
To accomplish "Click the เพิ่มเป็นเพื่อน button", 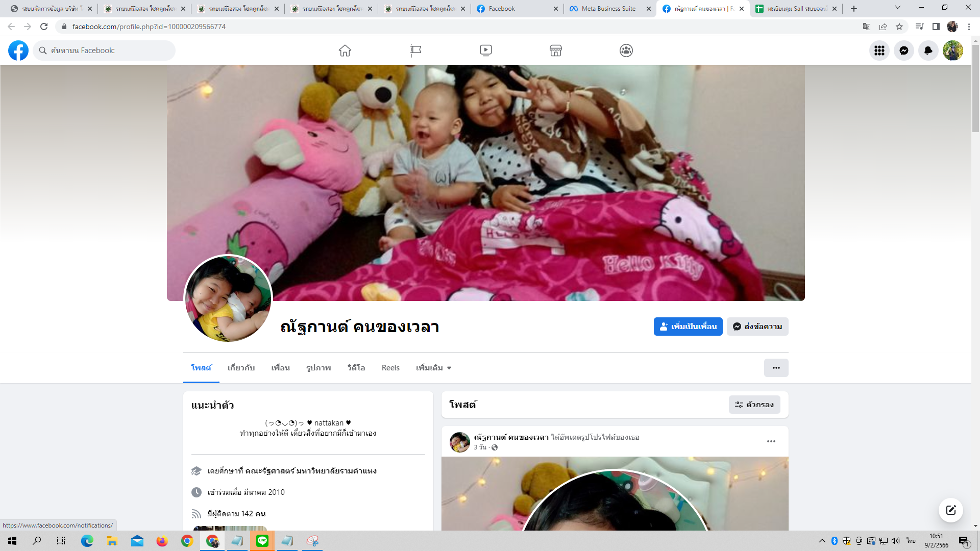I will (688, 327).
